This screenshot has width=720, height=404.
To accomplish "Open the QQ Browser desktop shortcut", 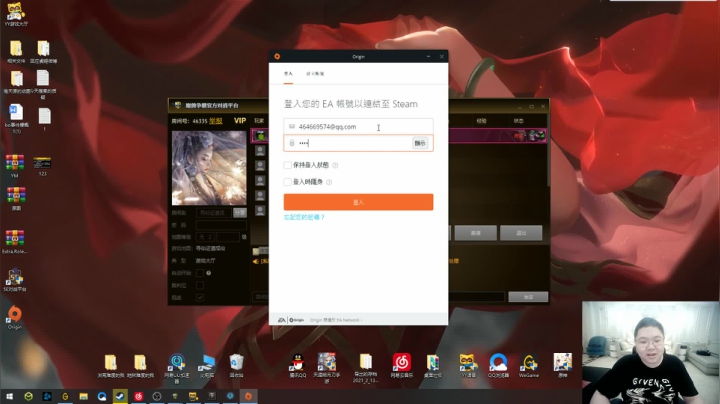I will [498, 366].
